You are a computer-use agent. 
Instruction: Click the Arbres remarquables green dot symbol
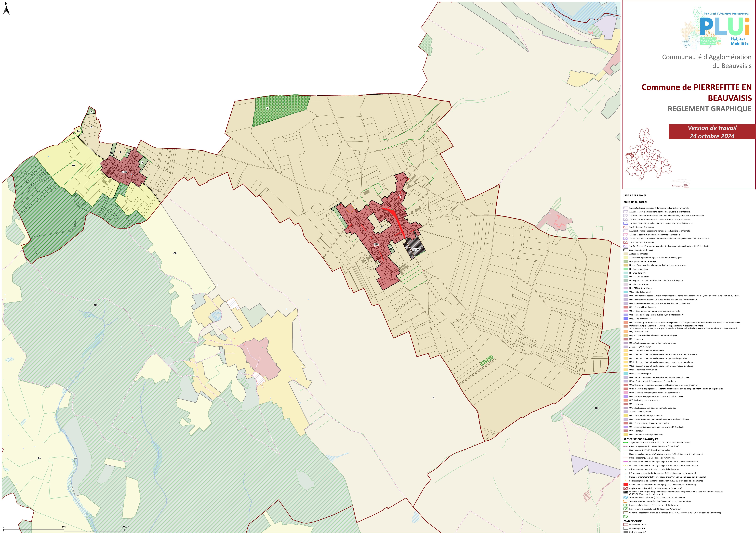point(626,469)
